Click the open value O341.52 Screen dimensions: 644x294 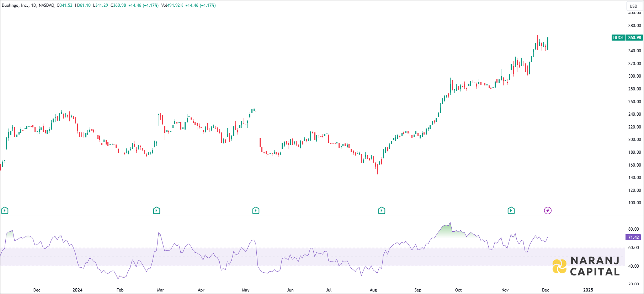click(64, 5)
